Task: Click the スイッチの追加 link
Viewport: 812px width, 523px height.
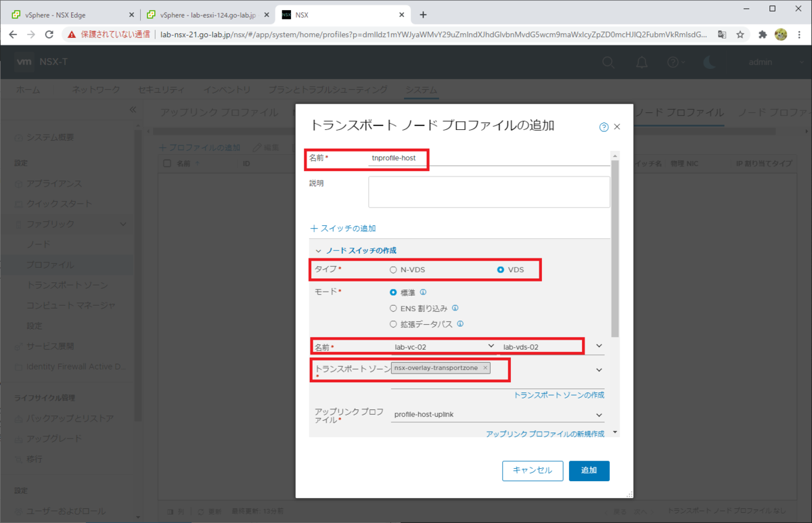Action: pyautogui.click(x=342, y=229)
